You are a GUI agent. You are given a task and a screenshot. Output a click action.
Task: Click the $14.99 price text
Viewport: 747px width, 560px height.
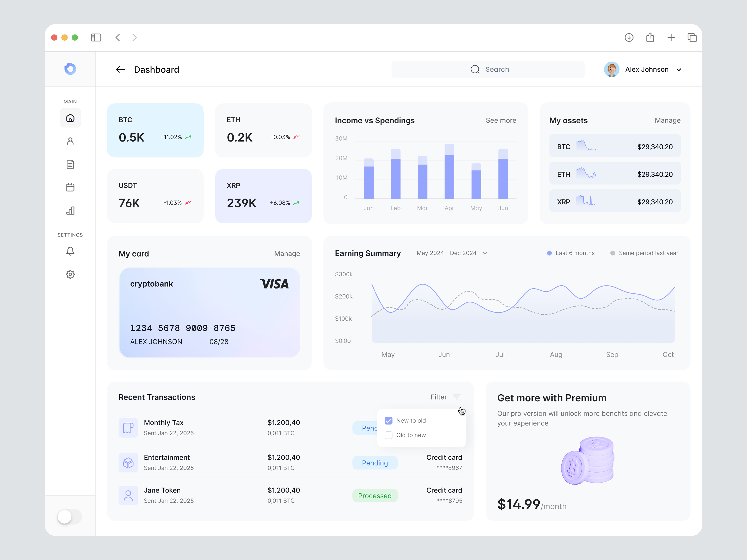point(519,504)
